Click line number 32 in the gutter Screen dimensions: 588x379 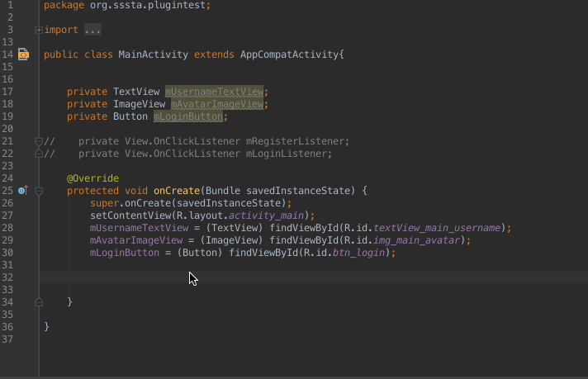(x=7, y=277)
